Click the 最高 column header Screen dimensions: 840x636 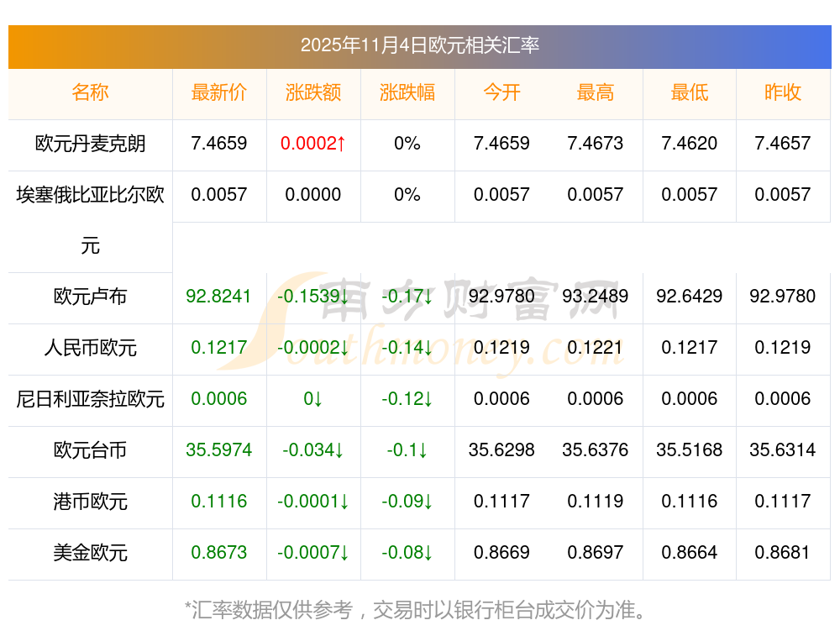click(x=596, y=92)
